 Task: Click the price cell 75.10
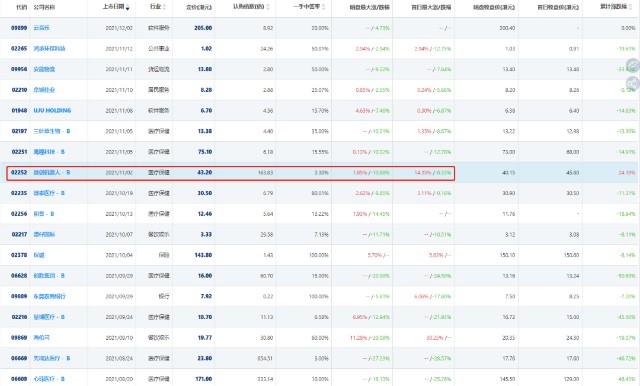coord(205,152)
